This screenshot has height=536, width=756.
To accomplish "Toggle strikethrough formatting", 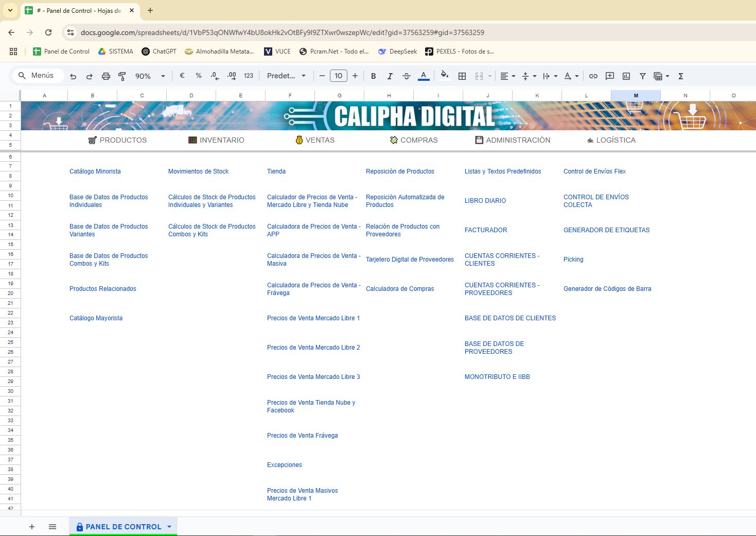I will (x=406, y=76).
